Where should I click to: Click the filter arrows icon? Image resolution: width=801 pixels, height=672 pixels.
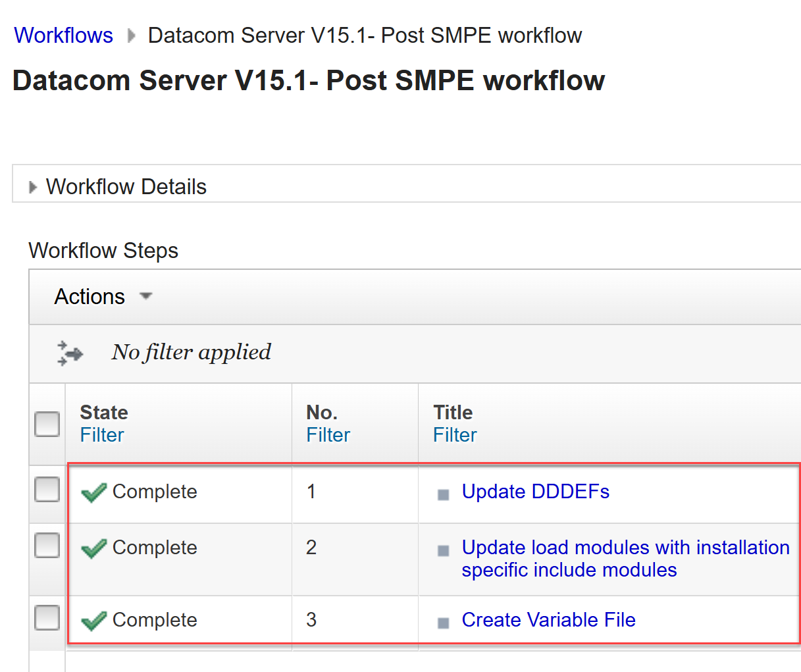[x=70, y=353]
